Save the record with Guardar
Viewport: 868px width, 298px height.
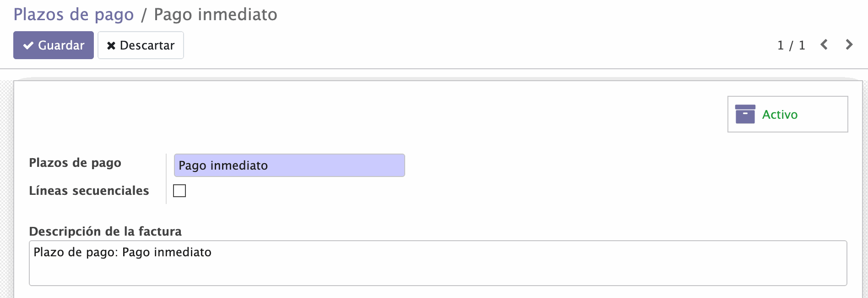[x=54, y=45]
